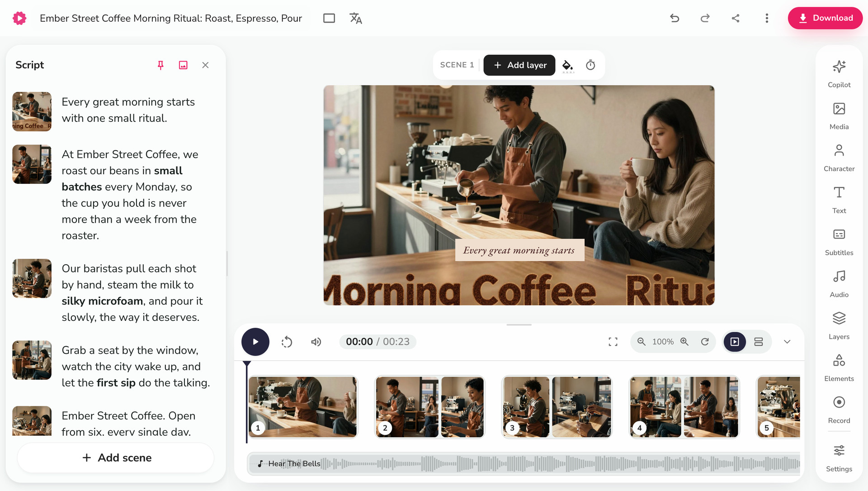Reset timeline zoom
868x491 pixels.
(x=705, y=342)
